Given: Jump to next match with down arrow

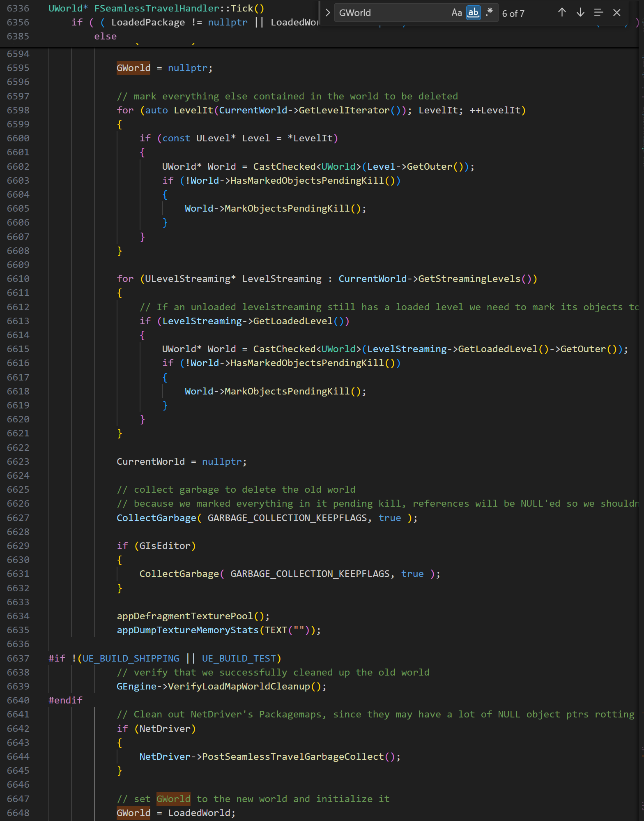Looking at the screenshot, I should [x=580, y=13].
